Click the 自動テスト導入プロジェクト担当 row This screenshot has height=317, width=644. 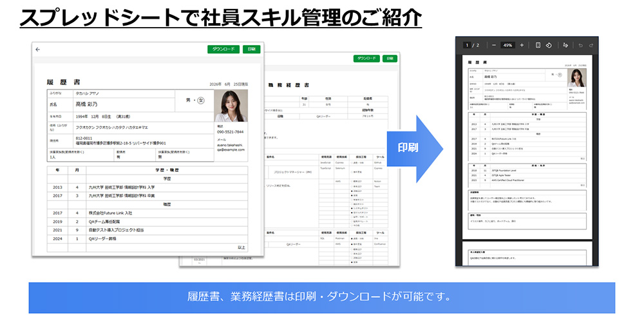147,230
